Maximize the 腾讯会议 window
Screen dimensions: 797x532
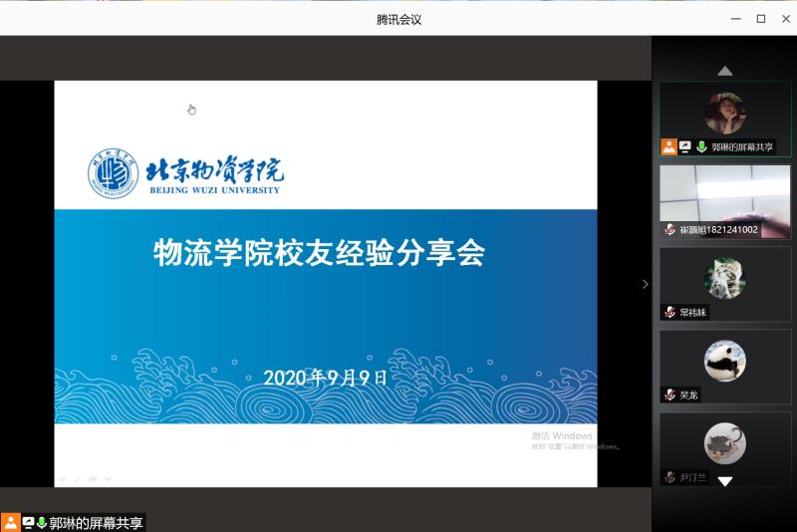tap(760, 19)
